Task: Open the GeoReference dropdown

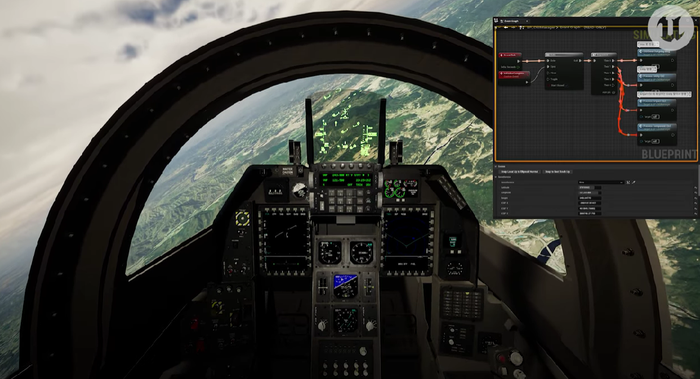Action: click(x=601, y=182)
